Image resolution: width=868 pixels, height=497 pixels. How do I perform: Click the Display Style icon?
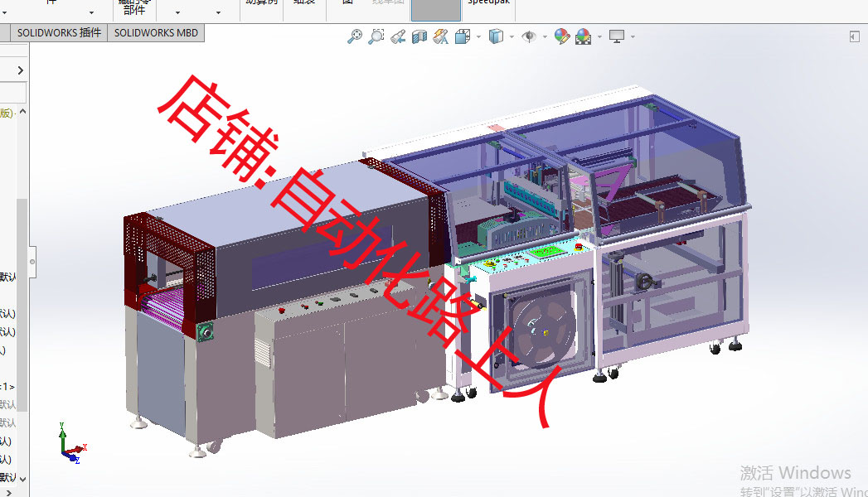(496, 36)
